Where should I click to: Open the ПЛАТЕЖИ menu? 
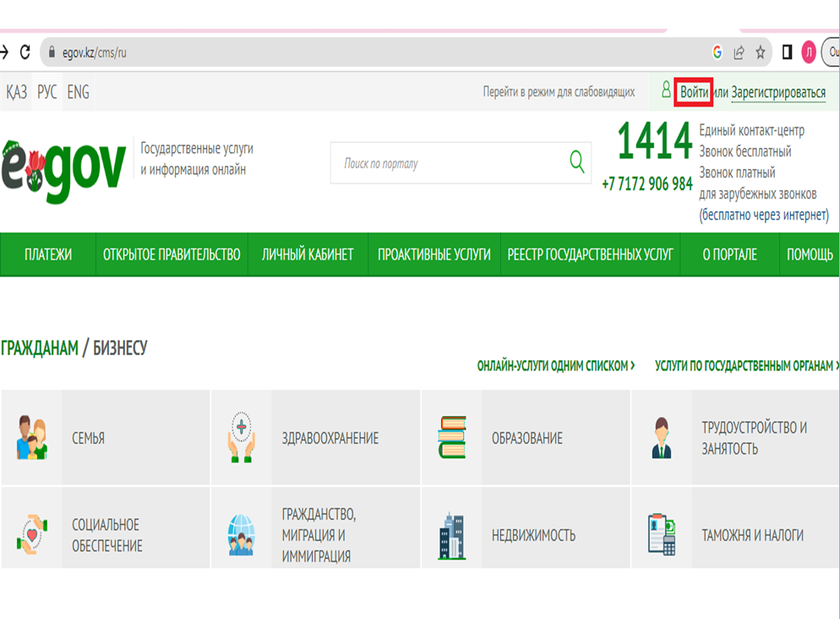click(x=48, y=255)
